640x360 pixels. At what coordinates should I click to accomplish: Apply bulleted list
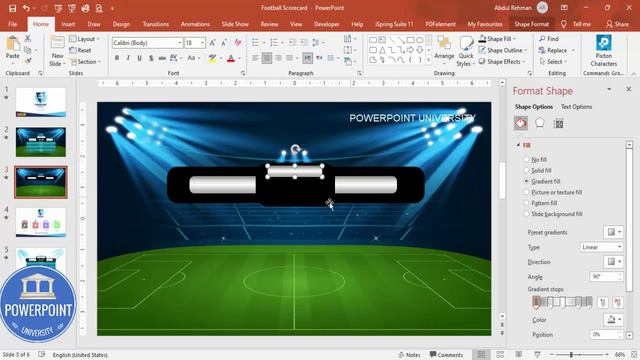[x=256, y=42]
